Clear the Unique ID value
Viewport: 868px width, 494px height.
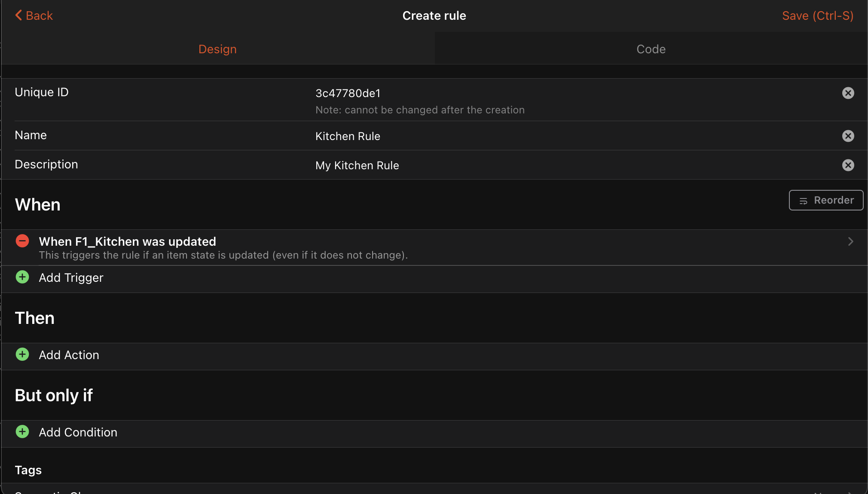848,93
